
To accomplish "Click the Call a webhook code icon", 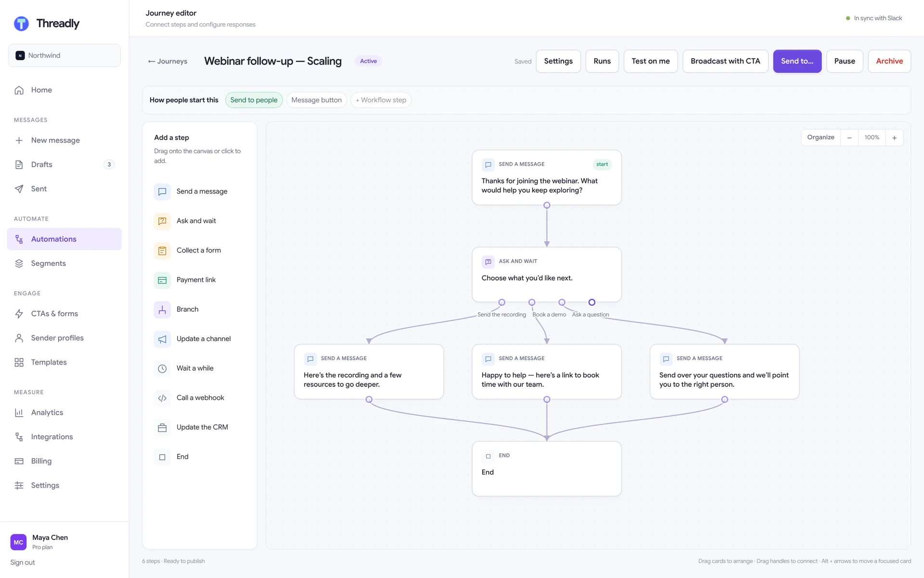I will pos(162,398).
